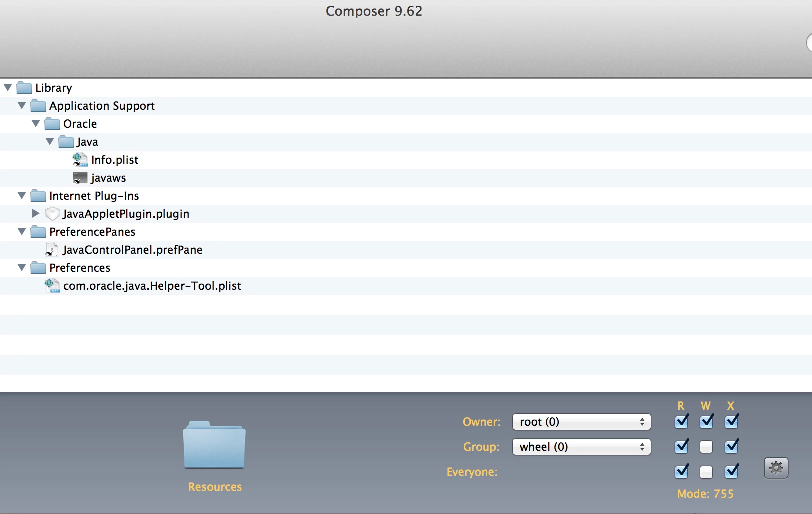The image size is (812, 514).
Task: Collapse the Oracle disclosure triangle
Action: [36, 124]
